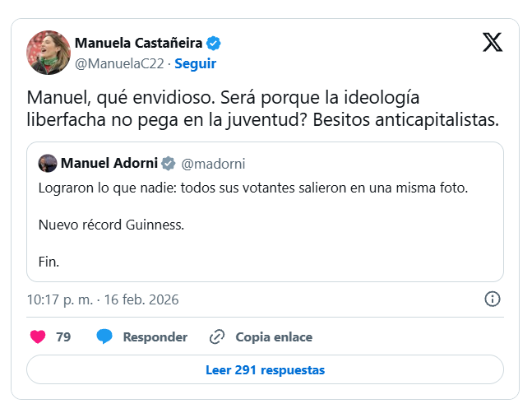Screen dimensions: 532x413
Task: Click Manuel Adorni's verified badge
Action: pos(168,163)
